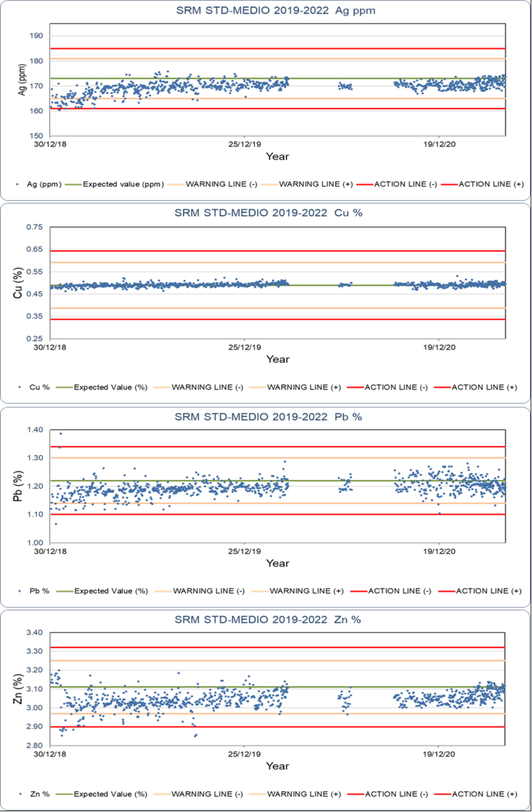Click the '25/12/19' date label under Pb chart
The height and width of the screenshot is (812, 532).
click(x=244, y=551)
